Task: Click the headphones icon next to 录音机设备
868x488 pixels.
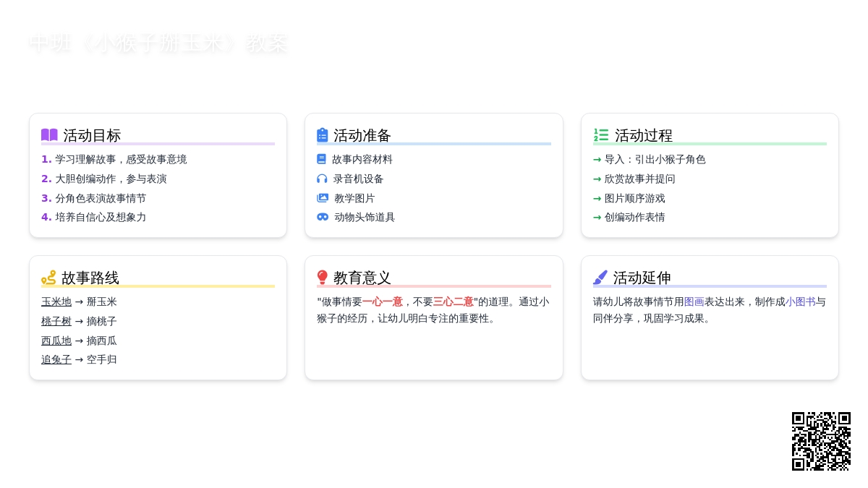Action: (322, 179)
